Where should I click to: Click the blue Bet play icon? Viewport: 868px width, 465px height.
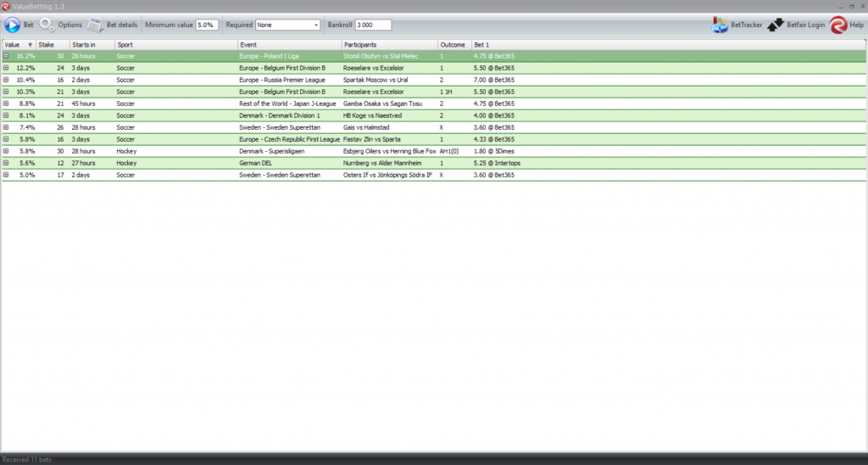(12, 25)
